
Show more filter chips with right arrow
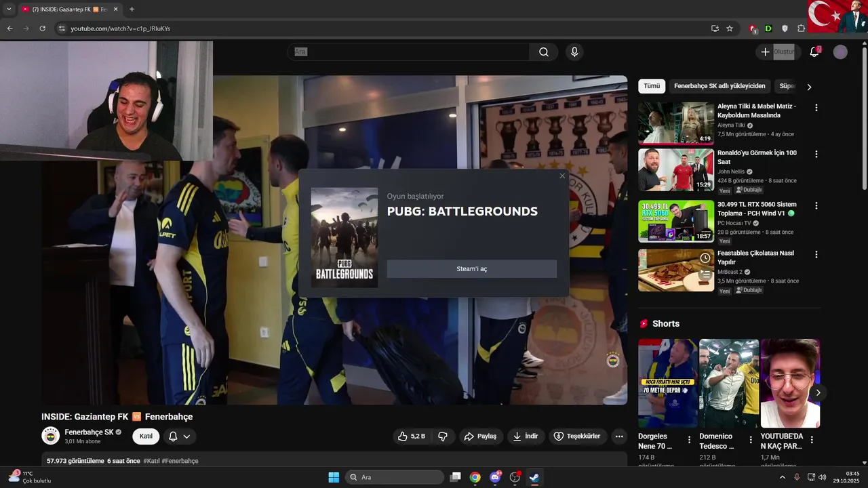pyautogui.click(x=809, y=87)
